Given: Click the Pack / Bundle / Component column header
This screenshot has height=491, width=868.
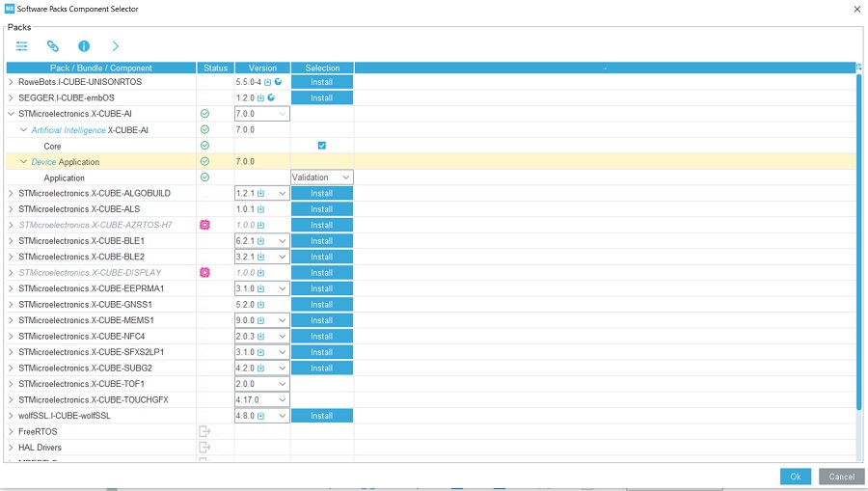Looking at the screenshot, I should click(100, 68).
